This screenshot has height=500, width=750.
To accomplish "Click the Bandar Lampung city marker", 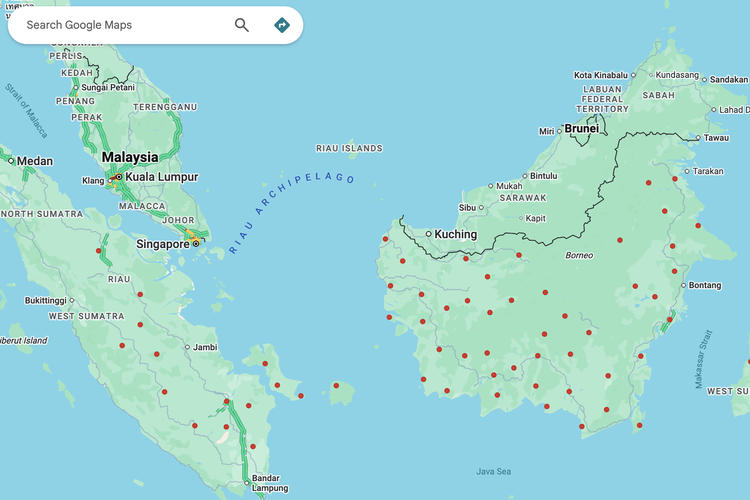I will tap(247, 483).
